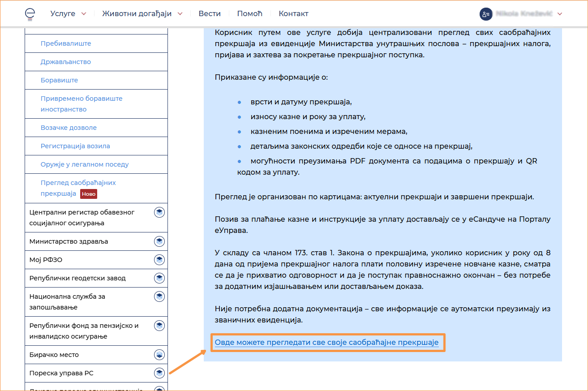
Task: Click layers icon beside Пореска управа РС
Action: click(x=159, y=373)
